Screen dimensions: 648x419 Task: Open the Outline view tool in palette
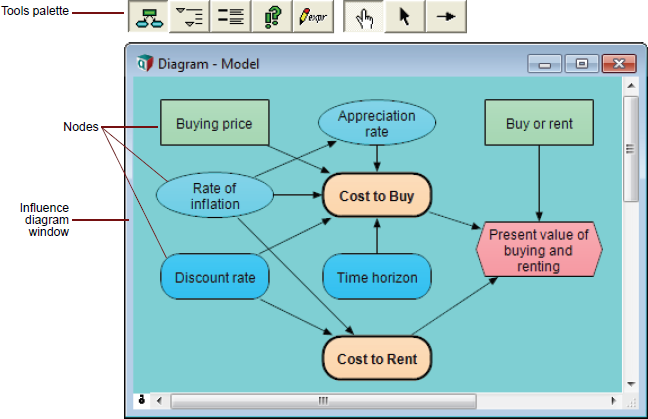(x=189, y=16)
